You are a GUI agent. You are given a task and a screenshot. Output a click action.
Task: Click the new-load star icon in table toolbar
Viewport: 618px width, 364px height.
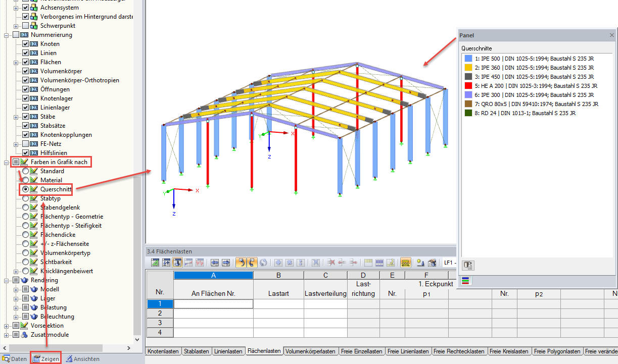pyautogui.click(x=421, y=263)
